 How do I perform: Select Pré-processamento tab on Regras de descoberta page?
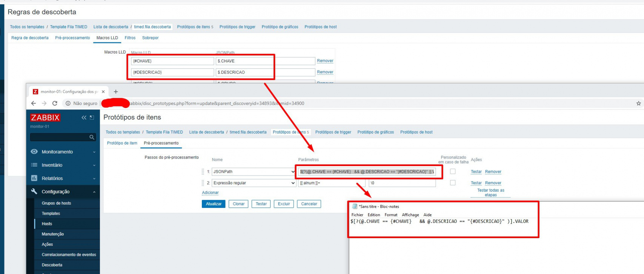[x=72, y=38]
